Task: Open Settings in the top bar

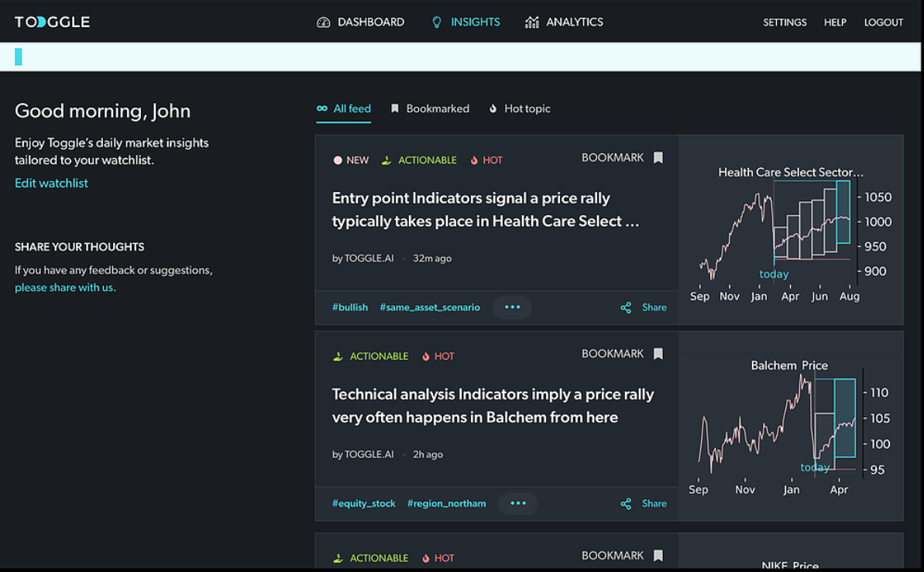Action: click(x=785, y=22)
